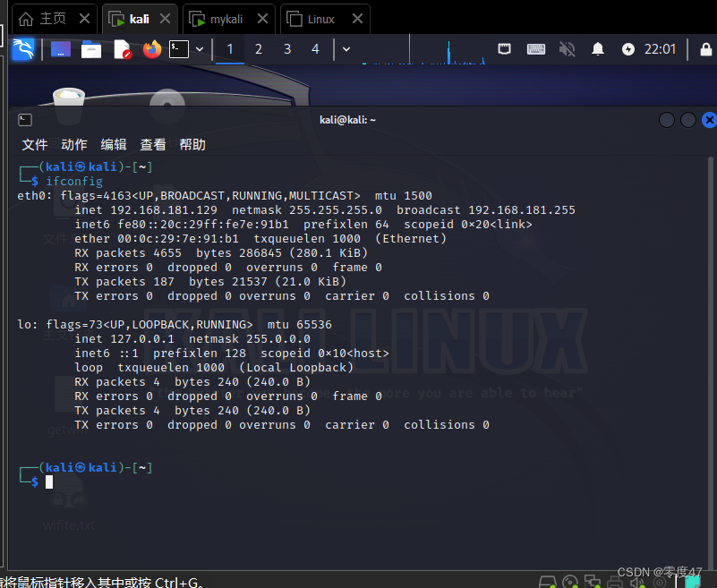Close the Linux tab
This screenshot has height=588, width=717.
coord(357,18)
